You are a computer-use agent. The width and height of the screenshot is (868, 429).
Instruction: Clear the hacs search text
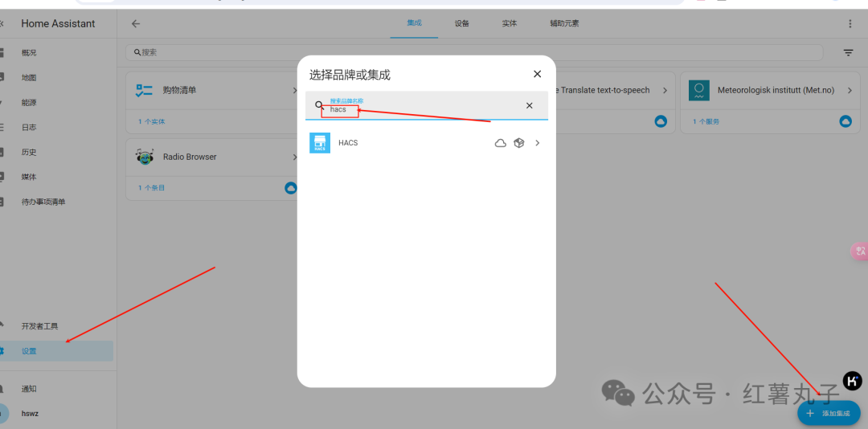pyautogui.click(x=529, y=105)
